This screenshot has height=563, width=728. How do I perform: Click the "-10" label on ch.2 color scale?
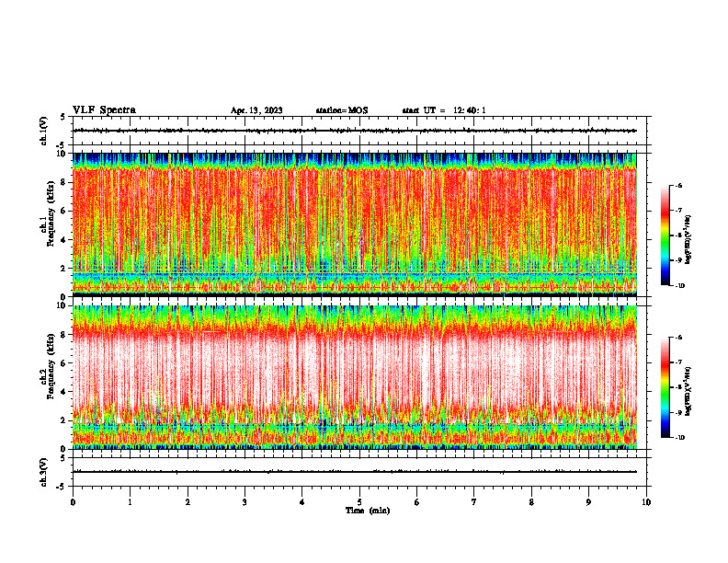tap(679, 438)
